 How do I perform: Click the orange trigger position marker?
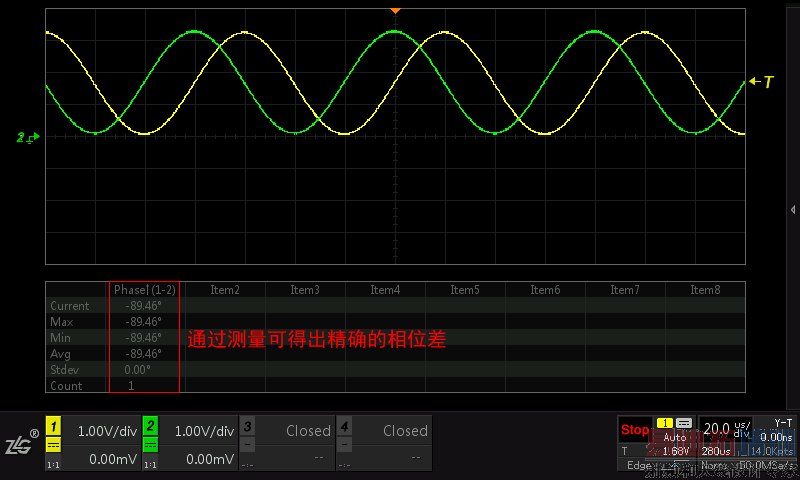point(395,11)
